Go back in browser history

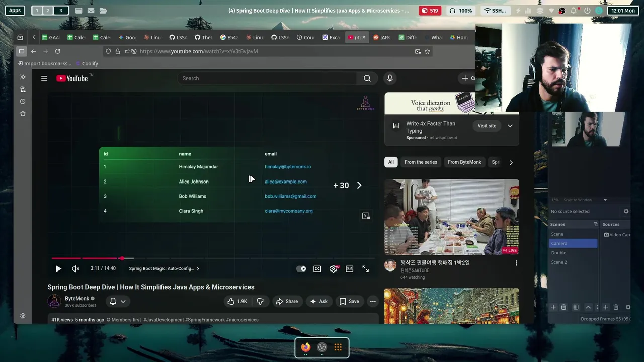click(33, 51)
